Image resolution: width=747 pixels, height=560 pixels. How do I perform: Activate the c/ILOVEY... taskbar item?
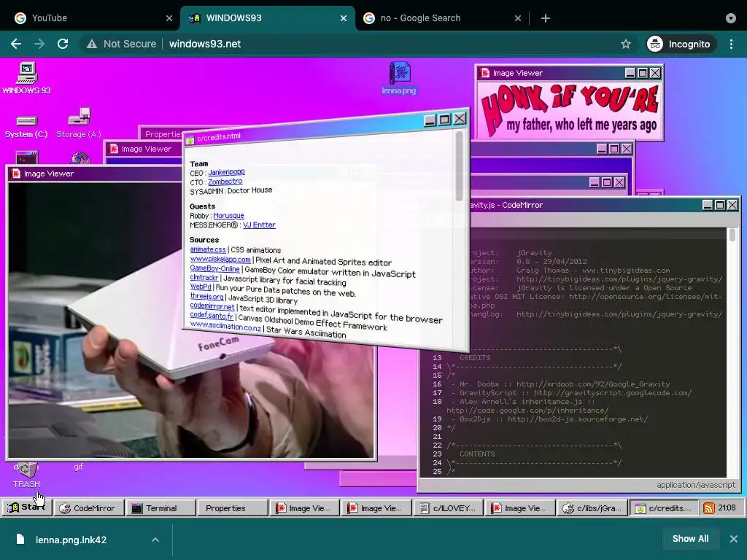[447, 508]
